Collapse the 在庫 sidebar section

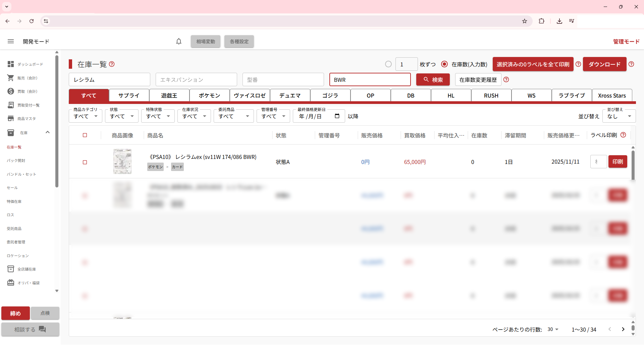click(48, 132)
